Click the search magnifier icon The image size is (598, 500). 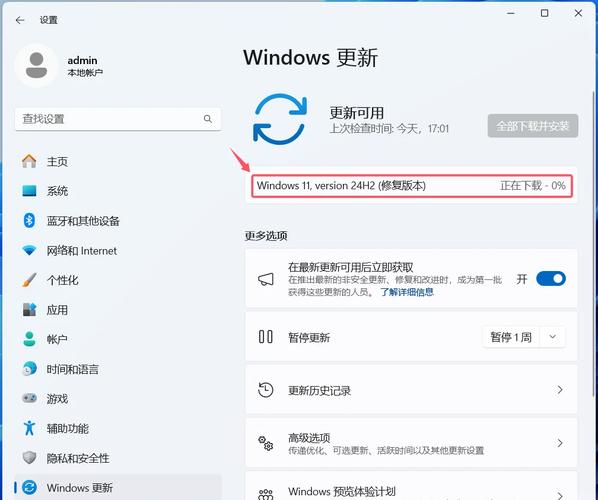pyautogui.click(x=208, y=119)
